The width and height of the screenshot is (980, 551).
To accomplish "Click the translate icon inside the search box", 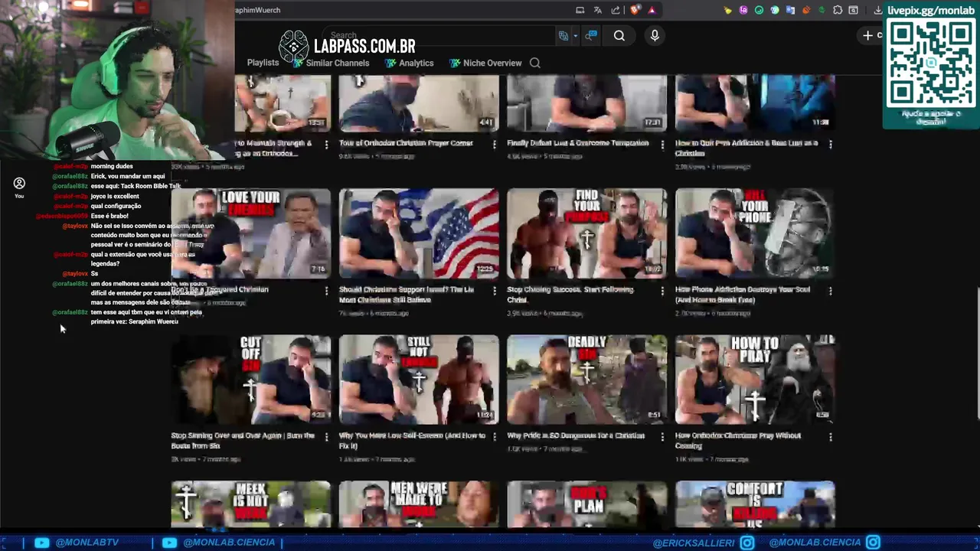I will [x=563, y=36].
